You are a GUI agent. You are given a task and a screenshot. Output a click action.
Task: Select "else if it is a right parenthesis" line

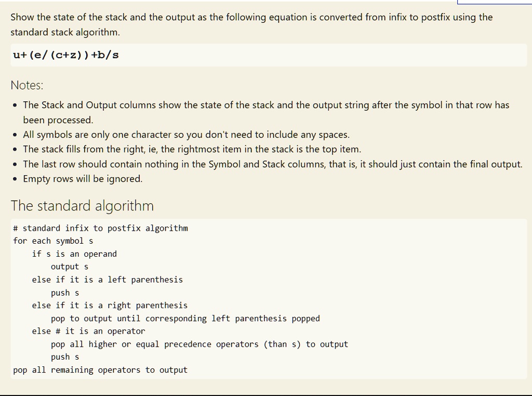pyautogui.click(x=110, y=306)
